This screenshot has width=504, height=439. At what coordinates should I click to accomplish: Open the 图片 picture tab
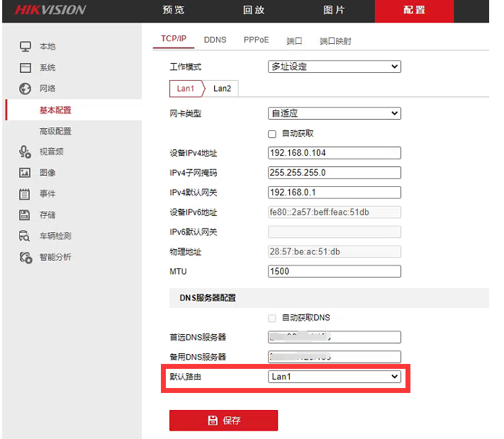click(334, 10)
